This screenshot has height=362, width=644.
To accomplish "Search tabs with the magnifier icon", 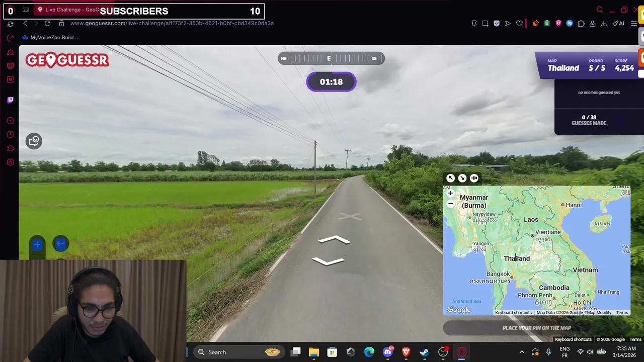I will click(x=600, y=10).
